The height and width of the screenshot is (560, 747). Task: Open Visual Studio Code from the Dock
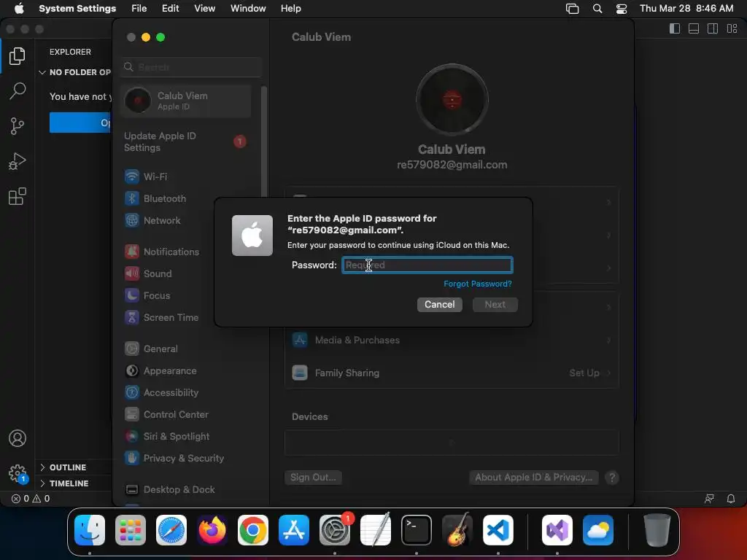498,530
